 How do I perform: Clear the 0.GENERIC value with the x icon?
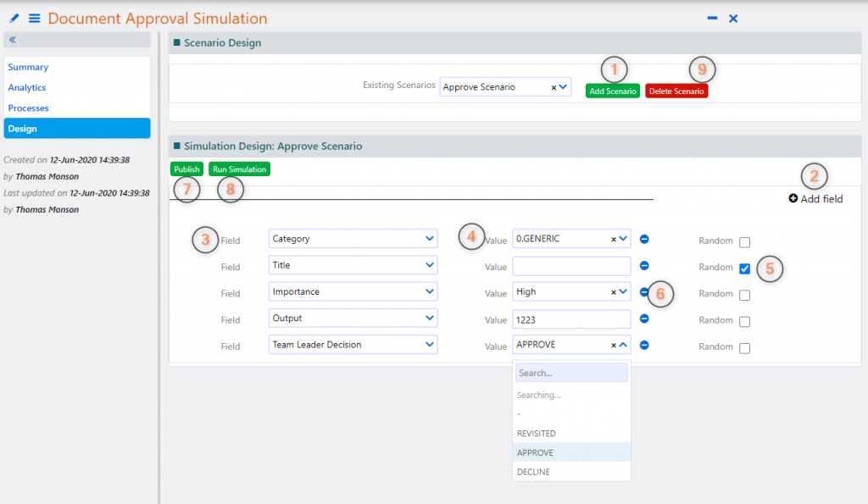click(615, 238)
